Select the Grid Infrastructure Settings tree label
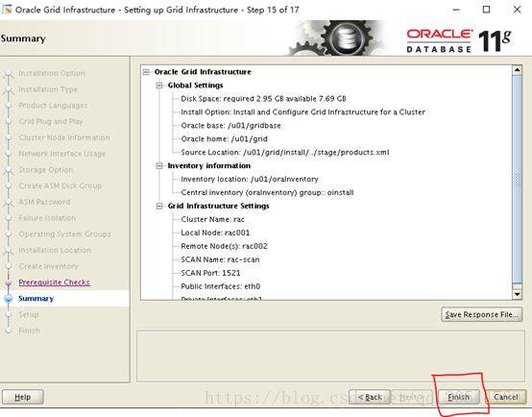This screenshot has width=532, height=417. coord(218,207)
